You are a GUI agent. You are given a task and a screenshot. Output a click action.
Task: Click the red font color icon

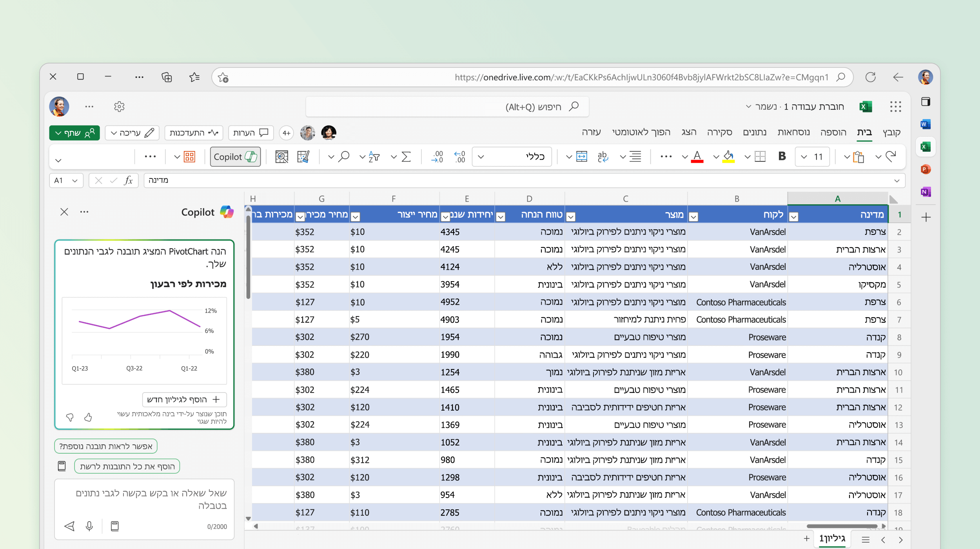click(697, 157)
